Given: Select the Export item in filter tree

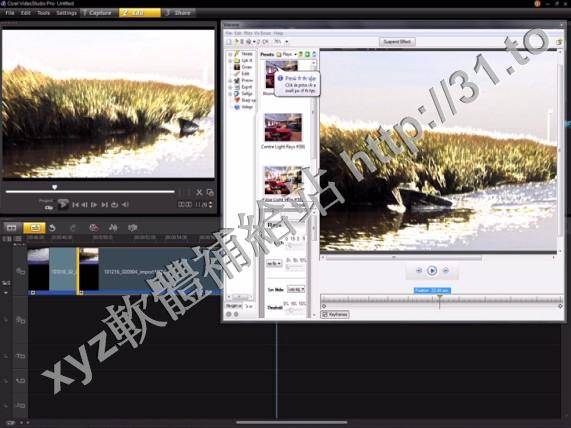Looking at the screenshot, I should pyautogui.click(x=243, y=87).
